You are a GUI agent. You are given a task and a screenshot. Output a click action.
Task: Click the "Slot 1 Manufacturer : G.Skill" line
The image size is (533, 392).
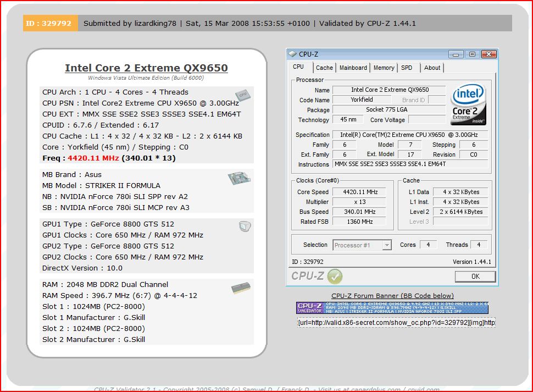(x=93, y=318)
